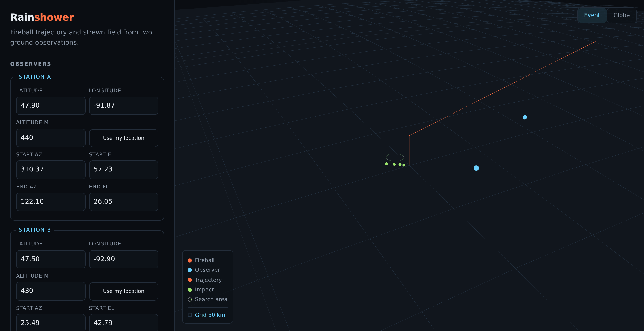Click the OBSERVERS section heading
This screenshot has height=331, width=644.
31,64
